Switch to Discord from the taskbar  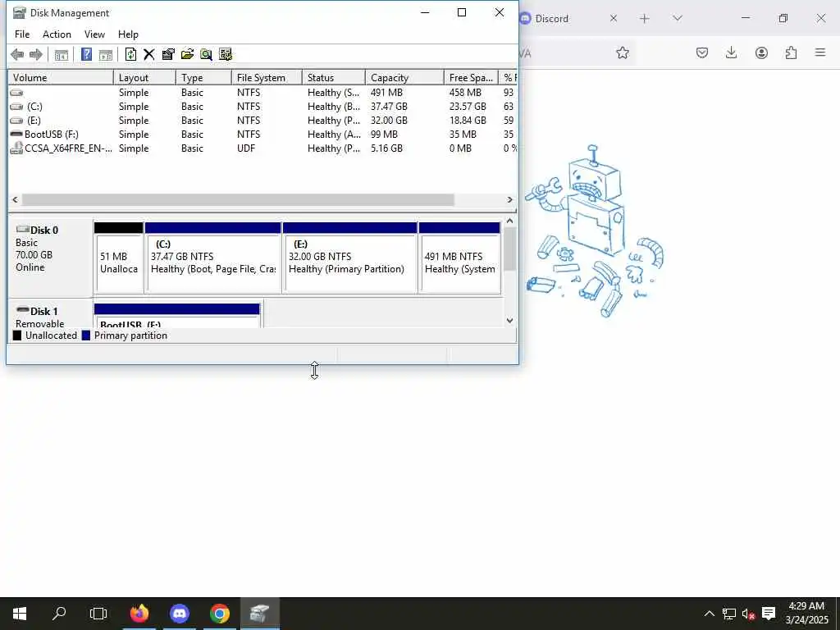click(180, 614)
